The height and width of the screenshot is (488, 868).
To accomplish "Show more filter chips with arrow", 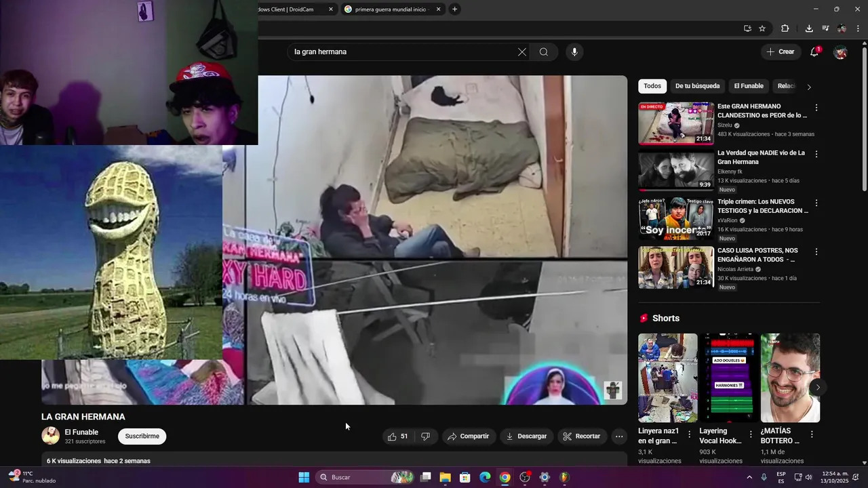I will 808,87.
